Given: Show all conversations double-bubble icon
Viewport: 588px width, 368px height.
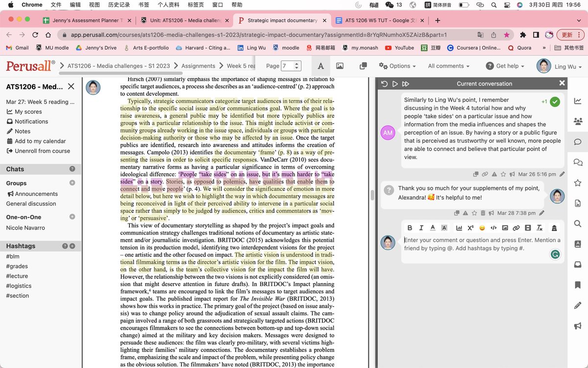Looking at the screenshot, I should pos(578,162).
